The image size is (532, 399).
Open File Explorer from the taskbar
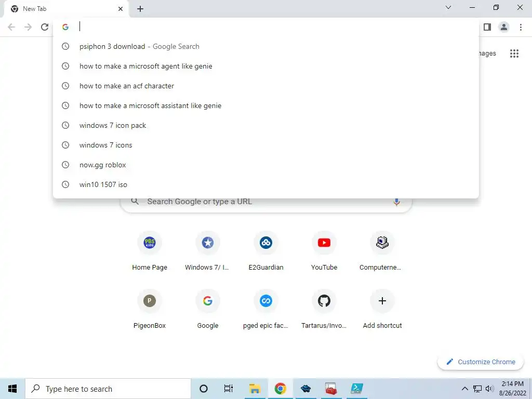pos(255,389)
